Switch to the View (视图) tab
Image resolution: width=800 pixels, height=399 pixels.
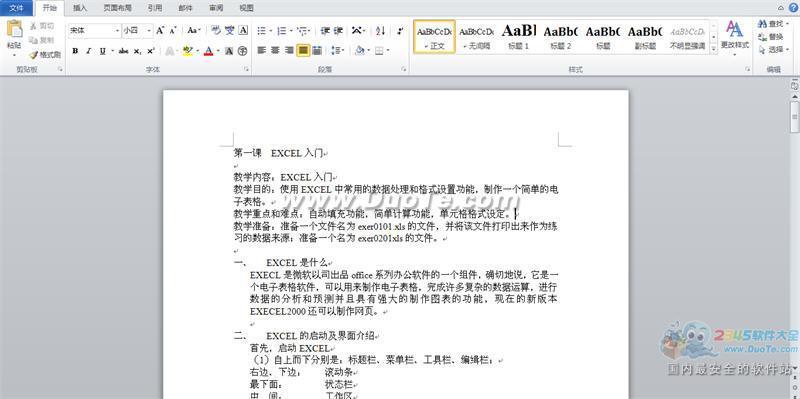coord(246,8)
